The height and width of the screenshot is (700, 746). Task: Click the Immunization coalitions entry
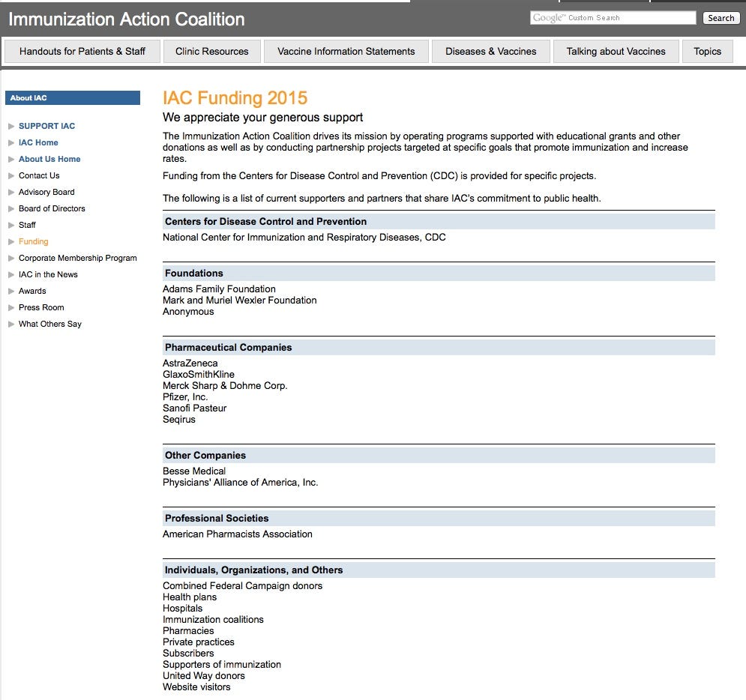213,620
